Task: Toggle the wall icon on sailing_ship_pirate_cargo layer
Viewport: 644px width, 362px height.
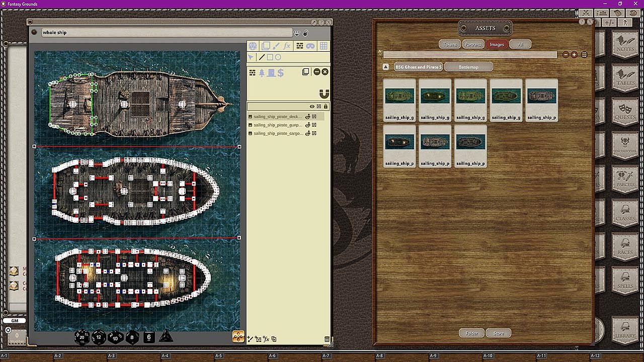Action: (x=314, y=134)
